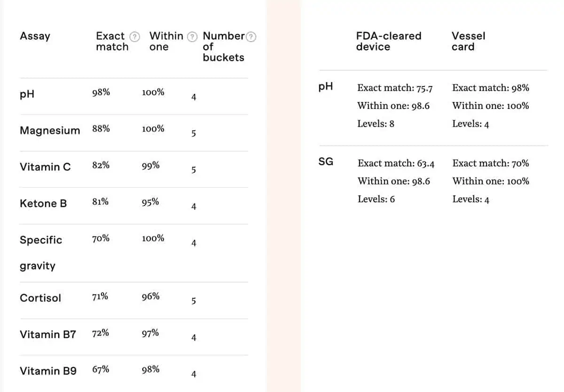Click the SG row label in comparison table
This screenshot has width=564, height=392.
click(x=326, y=162)
